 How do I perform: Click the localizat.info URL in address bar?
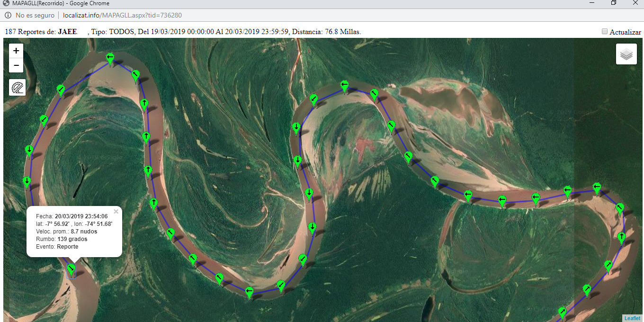click(x=122, y=15)
